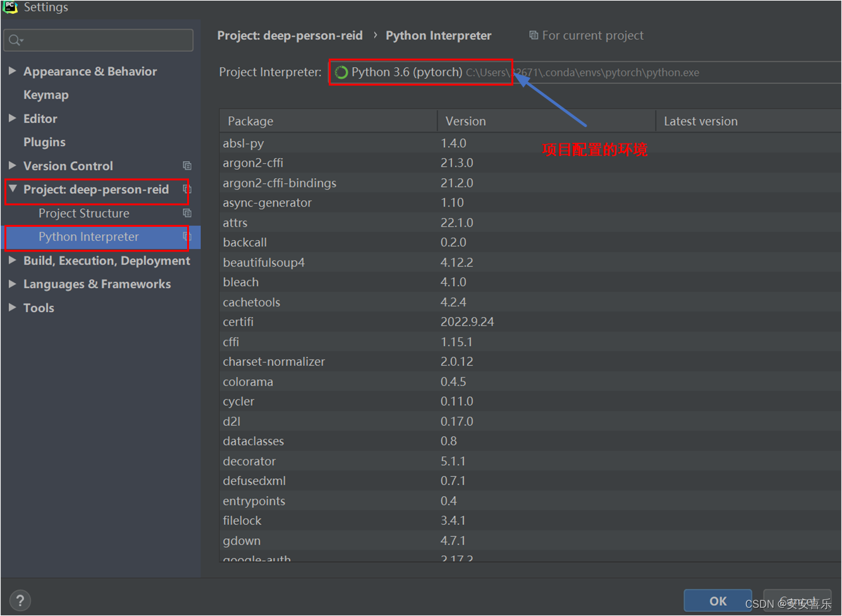The image size is (842, 616).
Task: Click the help question mark icon
Action: point(20,600)
